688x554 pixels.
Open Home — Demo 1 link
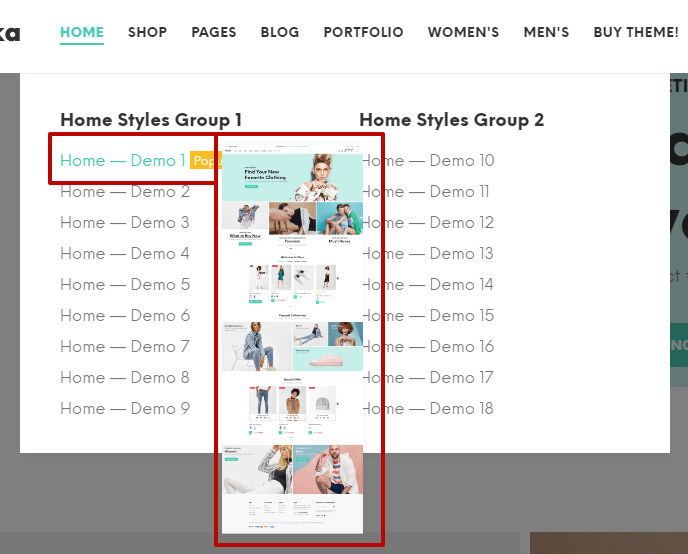tap(122, 160)
